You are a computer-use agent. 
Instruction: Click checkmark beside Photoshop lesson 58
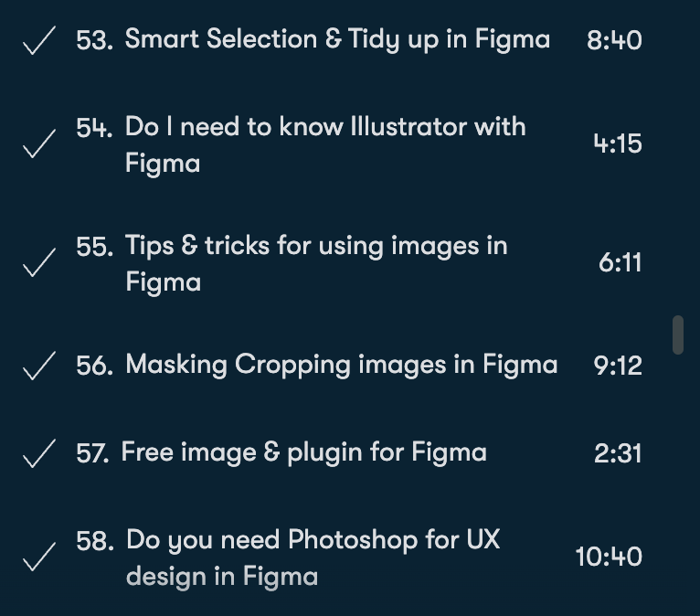coord(37,558)
